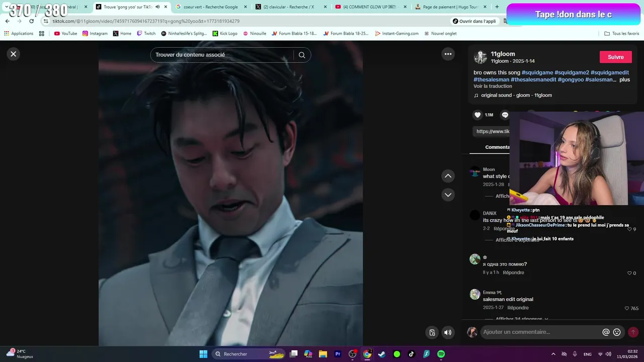
Task: Search using the magnifier in Trouver du contenu associé
Action: 302,55
